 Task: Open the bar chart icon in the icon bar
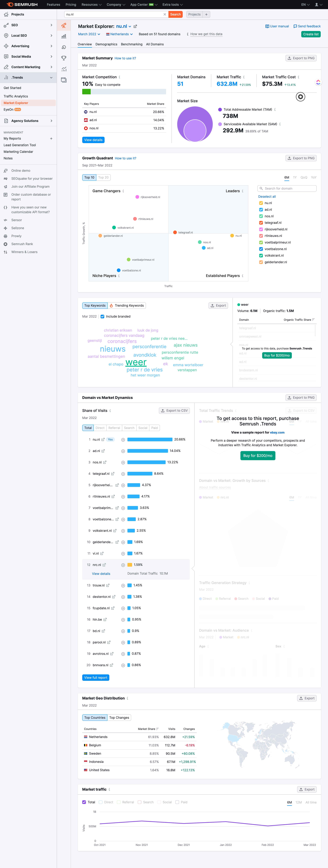point(64,36)
